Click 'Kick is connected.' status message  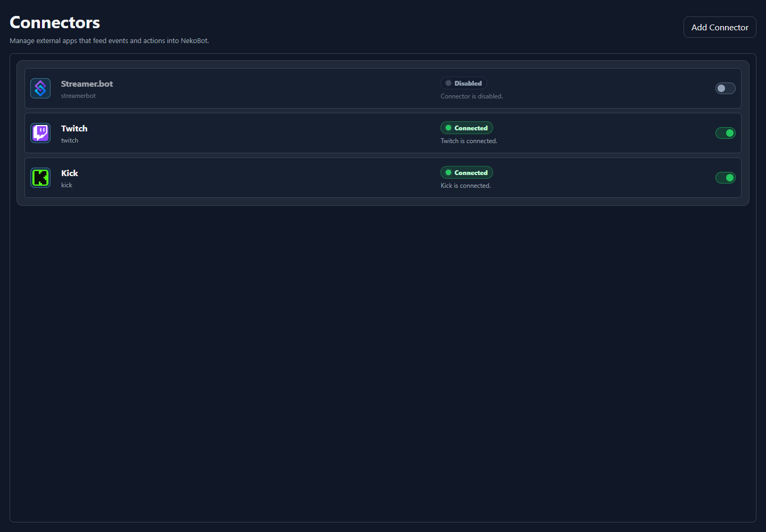pyautogui.click(x=465, y=186)
